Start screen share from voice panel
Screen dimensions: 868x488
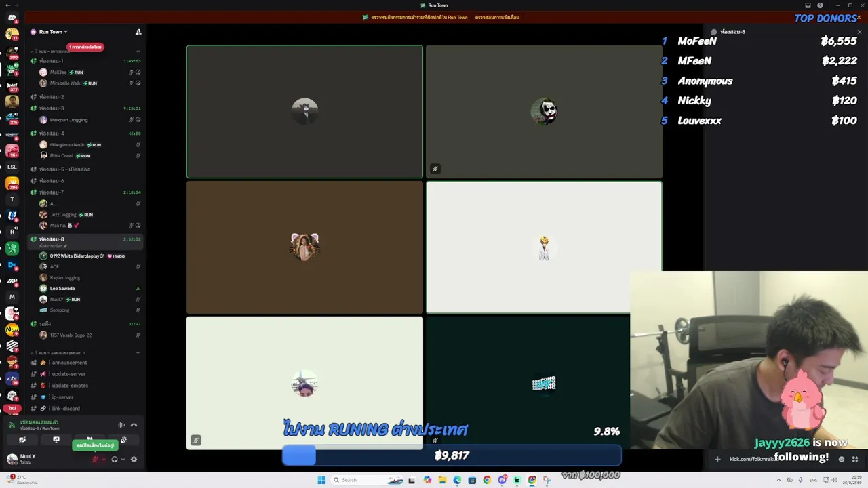(x=56, y=440)
